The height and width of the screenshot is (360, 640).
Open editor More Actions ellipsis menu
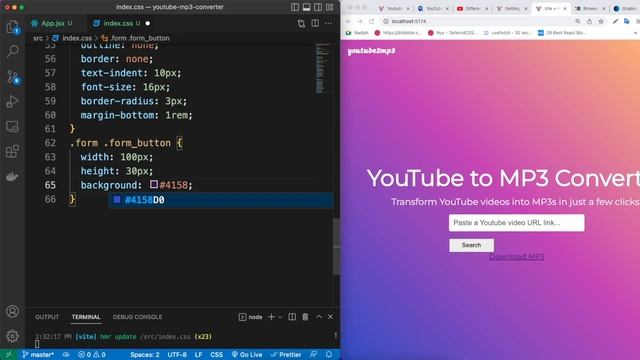[328, 24]
